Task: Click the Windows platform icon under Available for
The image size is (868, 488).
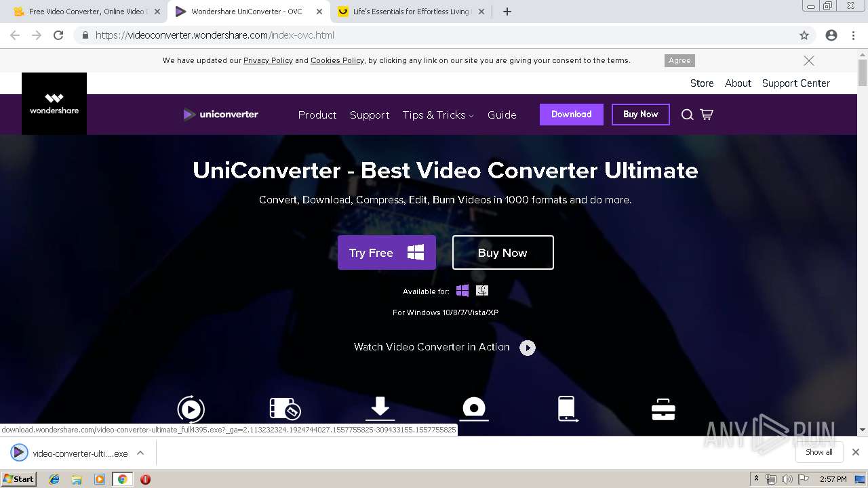Action: (x=462, y=291)
